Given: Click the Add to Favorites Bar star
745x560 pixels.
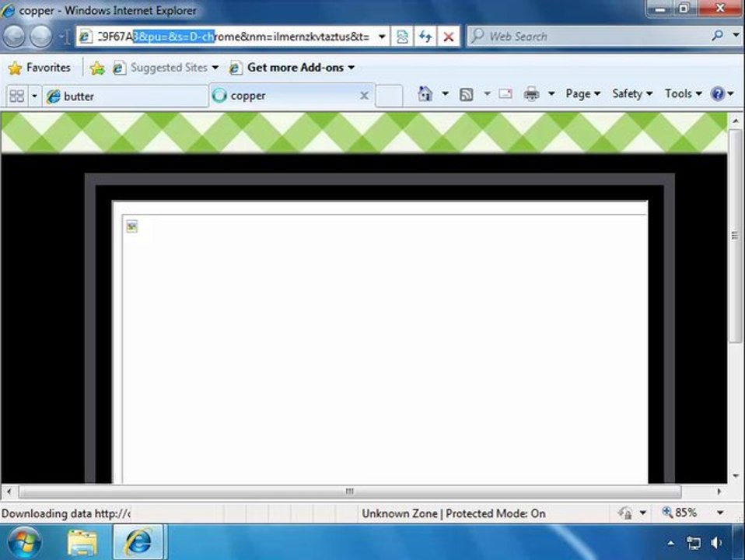Looking at the screenshot, I should click(x=97, y=68).
